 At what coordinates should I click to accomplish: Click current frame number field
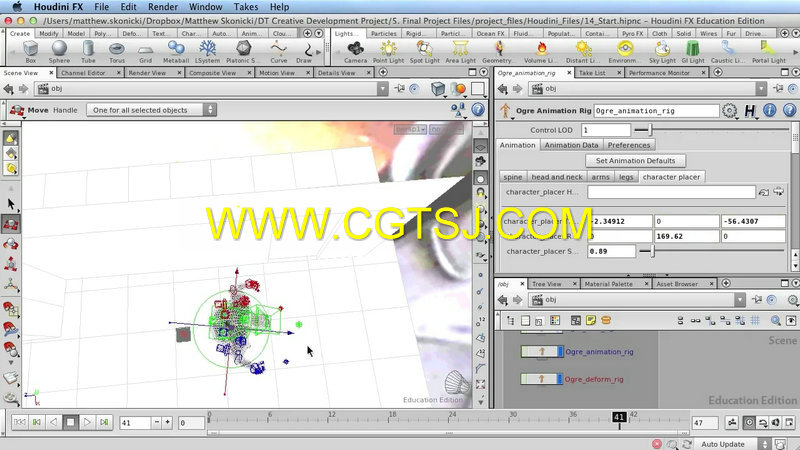tap(135, 422)
